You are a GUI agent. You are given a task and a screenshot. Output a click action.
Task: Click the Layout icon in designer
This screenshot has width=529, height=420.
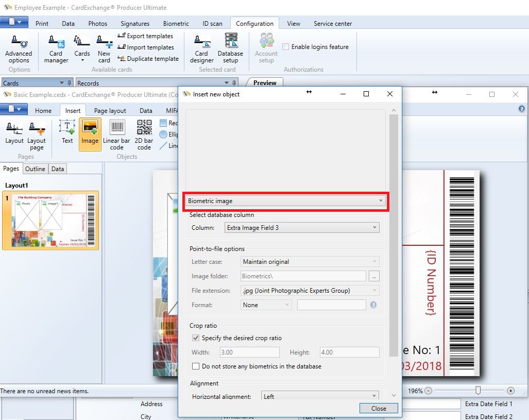(14, 133)
